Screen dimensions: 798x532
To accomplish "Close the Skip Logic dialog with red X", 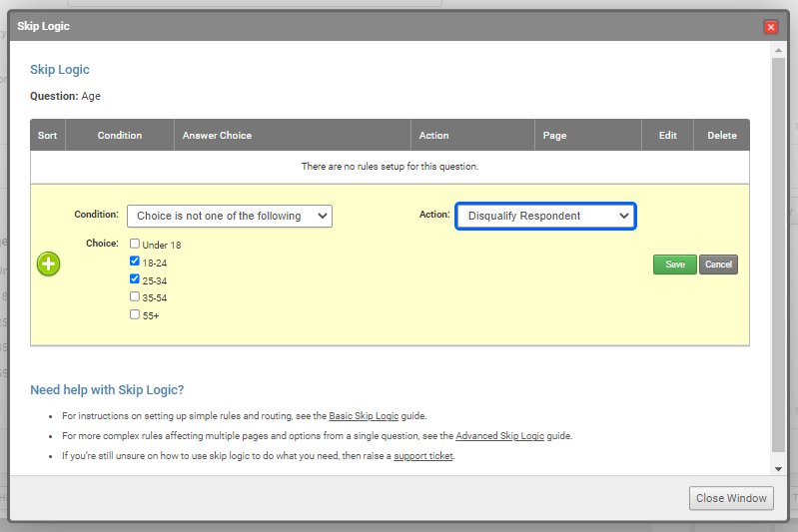I will 770,27.
